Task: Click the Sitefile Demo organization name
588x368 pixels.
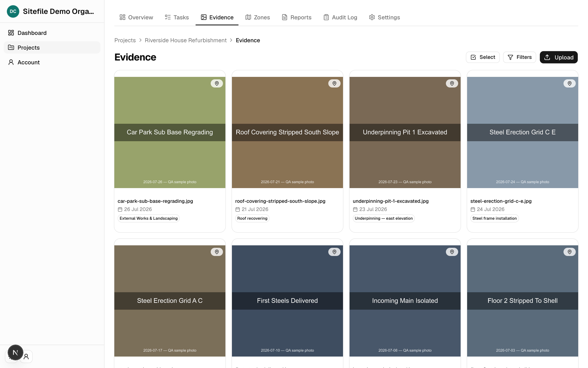Action: point(59,11)
